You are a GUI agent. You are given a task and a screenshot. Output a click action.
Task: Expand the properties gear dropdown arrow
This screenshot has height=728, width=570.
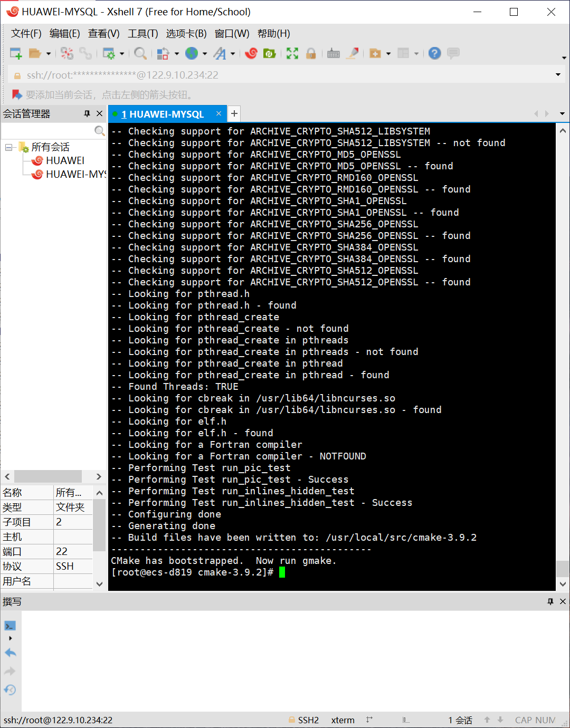[122, 54]
